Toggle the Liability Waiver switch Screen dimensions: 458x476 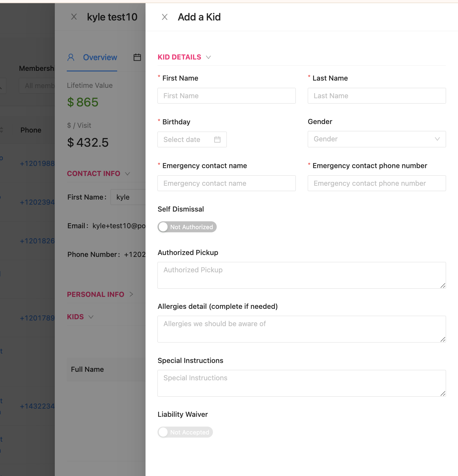coord(185,432)
